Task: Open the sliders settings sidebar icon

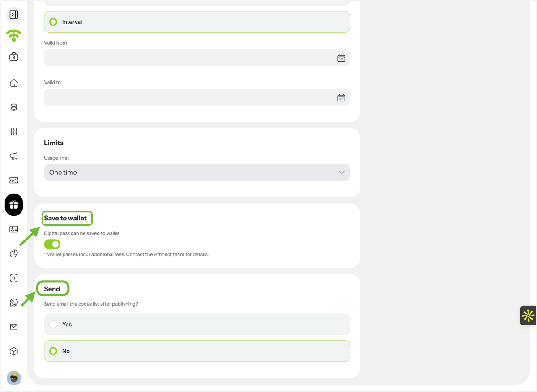Action: 14,131
